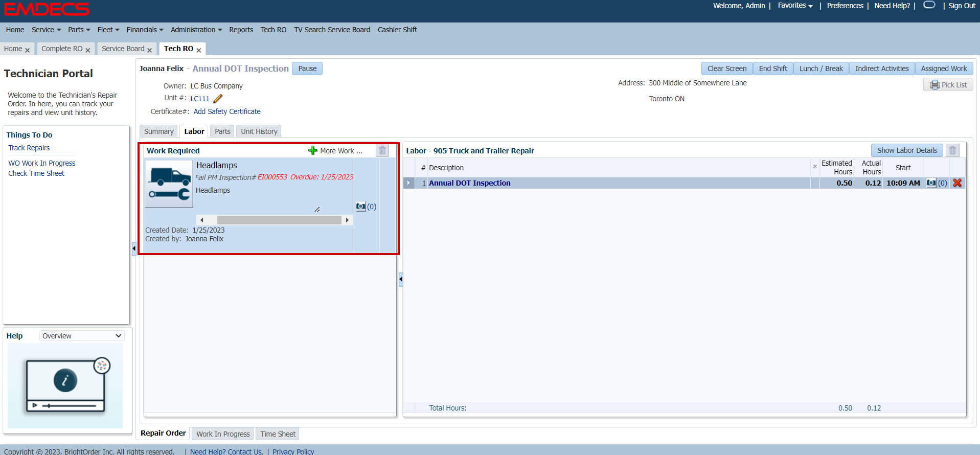The height and width of the screenshot is (455, 980).
Task: Click left arrow of Headlamps scrollbar
Action: (202, 220)
